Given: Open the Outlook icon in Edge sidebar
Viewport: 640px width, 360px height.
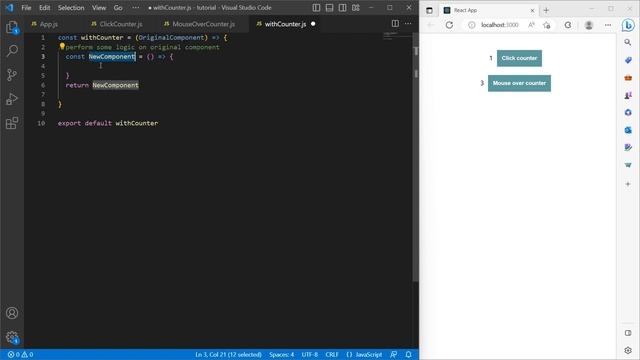Looking at the screenshot, I should coord(628,130).
